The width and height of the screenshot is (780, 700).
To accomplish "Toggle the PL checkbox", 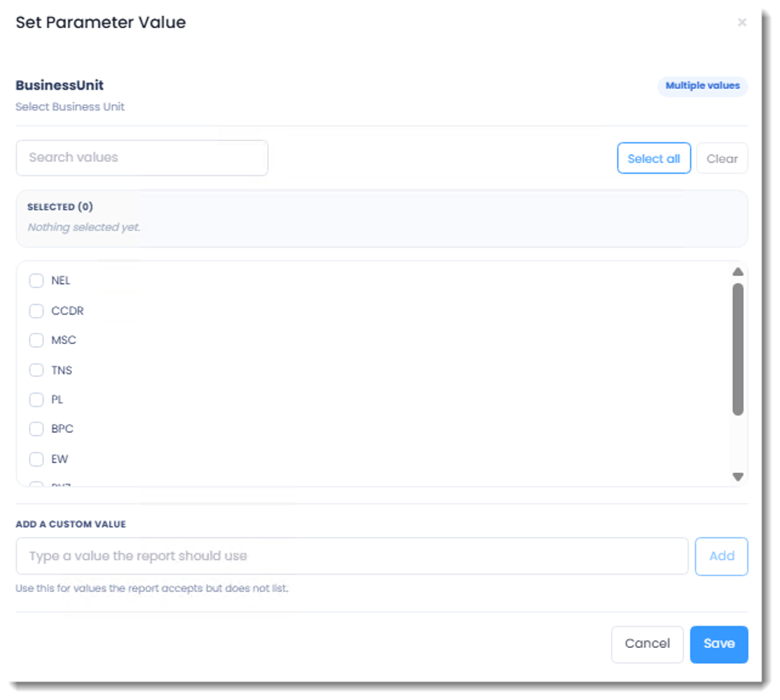I will click(36, 399).
